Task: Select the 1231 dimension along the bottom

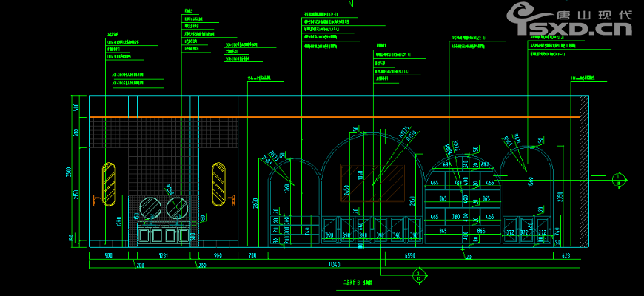Action: pyautogui.click(x=163, y=255)
